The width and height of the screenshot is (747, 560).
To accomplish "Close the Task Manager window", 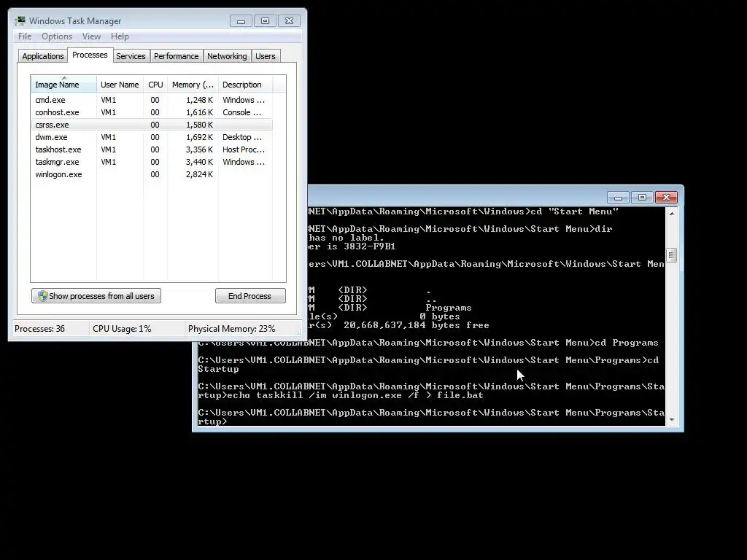I will (289, 21).
